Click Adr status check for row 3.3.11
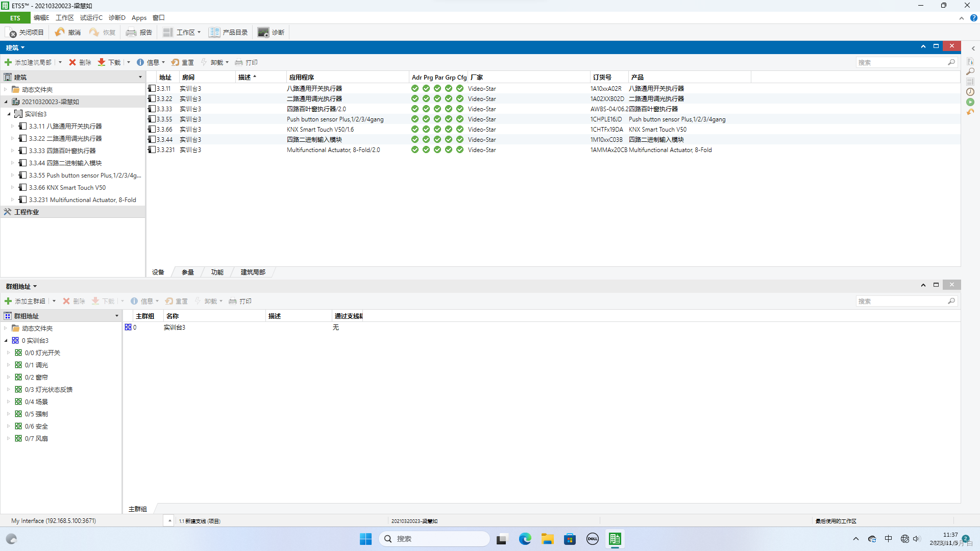The width and height of the screenshot is (980, 551). (415, 88)
